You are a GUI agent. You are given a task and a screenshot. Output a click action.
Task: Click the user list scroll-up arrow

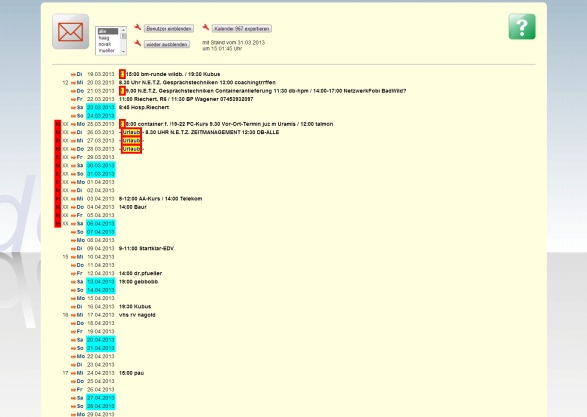(123, 30)
